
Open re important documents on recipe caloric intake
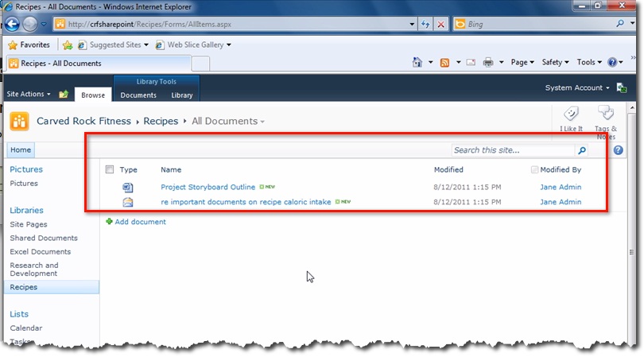[x=246, y=202]
